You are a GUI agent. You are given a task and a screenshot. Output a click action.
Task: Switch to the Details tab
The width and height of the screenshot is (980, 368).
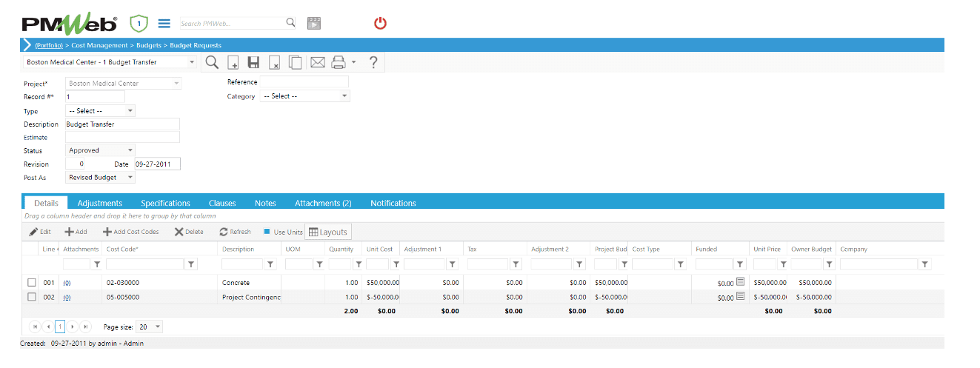(x=46, y=203)
